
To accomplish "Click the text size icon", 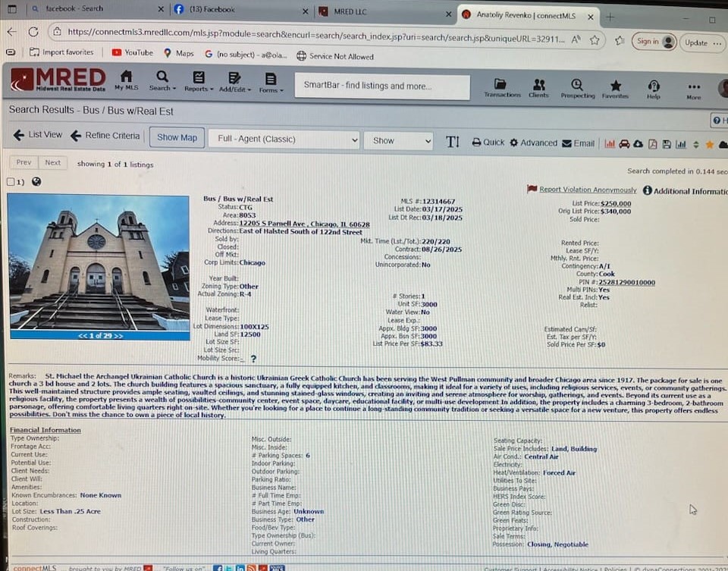I will pyautogui.click(x=453, y=142).
